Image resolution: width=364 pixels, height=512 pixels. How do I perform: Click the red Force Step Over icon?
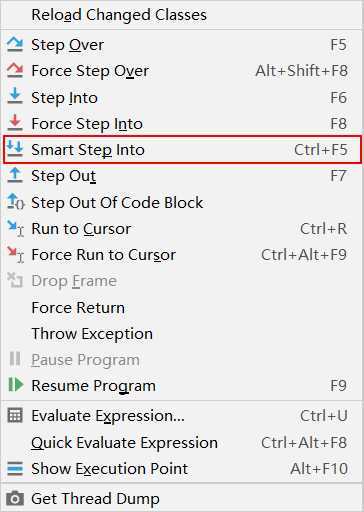(x=15, y=70)
